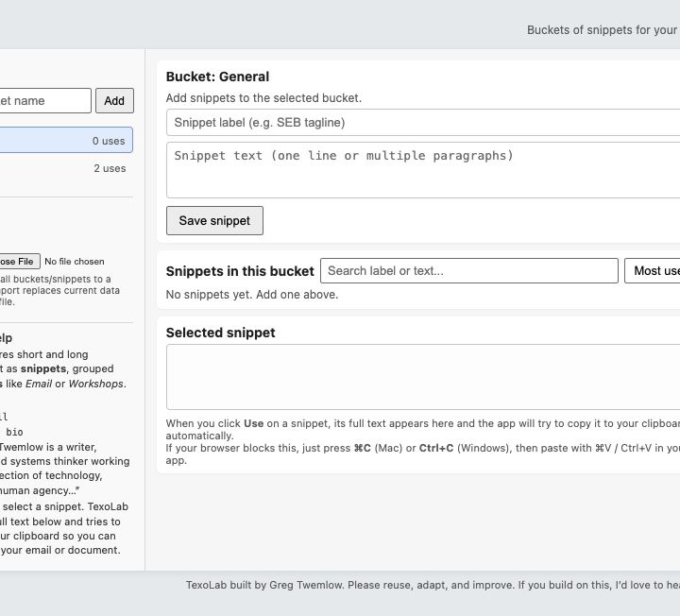Screen dimensions: 680x616
Task: Click the clipboard copy instructions paragraph
Action: (x=423, y=441)
